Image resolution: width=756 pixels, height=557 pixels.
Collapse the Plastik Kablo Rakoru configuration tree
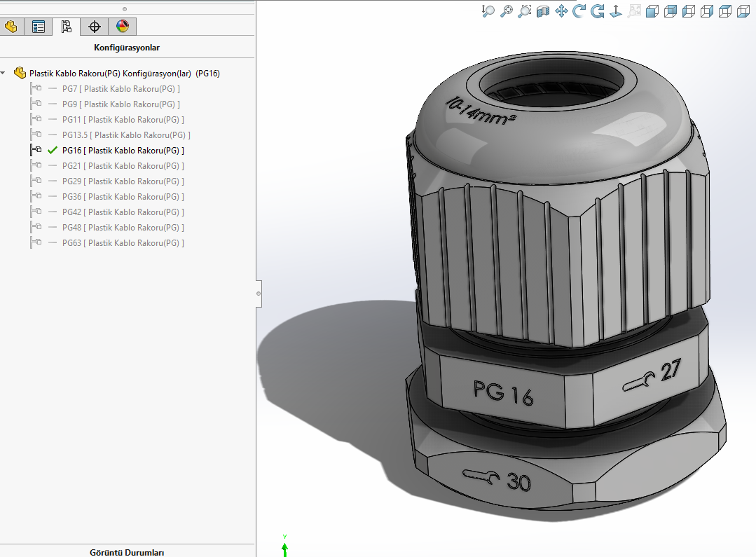4,73
